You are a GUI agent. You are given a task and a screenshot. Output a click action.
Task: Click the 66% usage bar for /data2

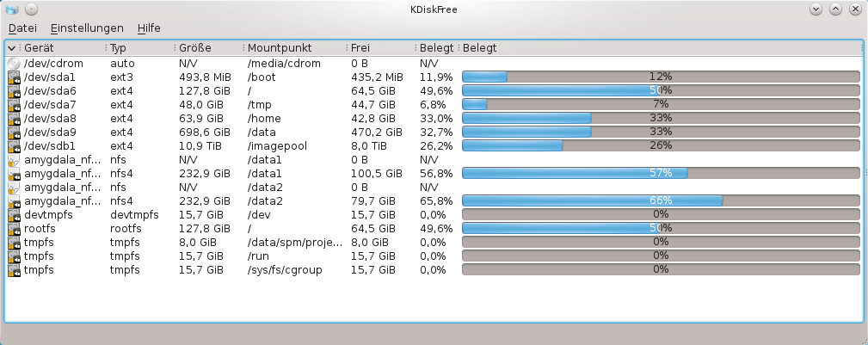point(661,201)
